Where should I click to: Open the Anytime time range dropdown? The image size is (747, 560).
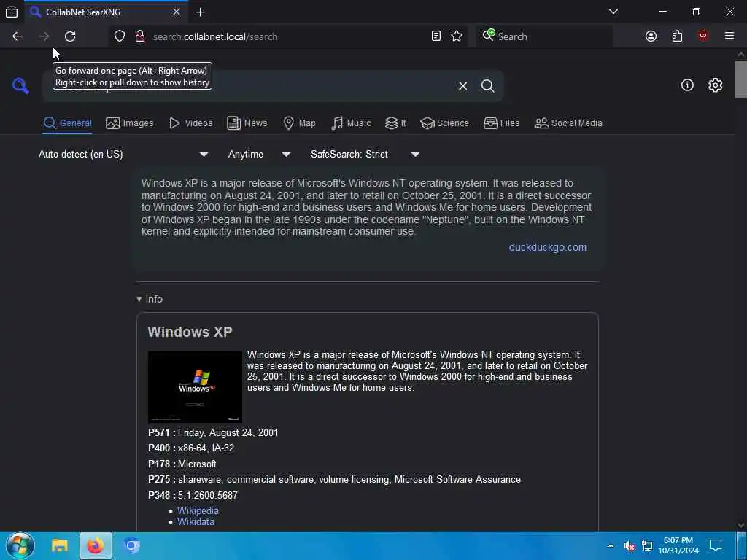click(x=259, y=155)
